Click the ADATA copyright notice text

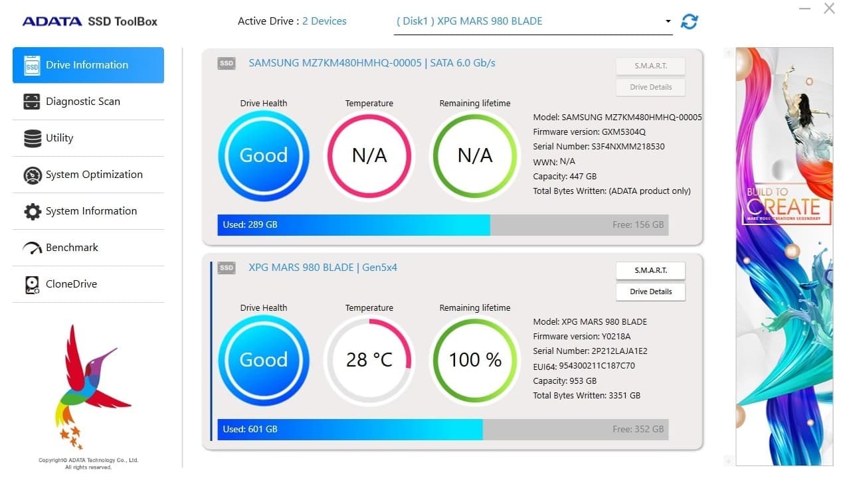pos(88,463)
